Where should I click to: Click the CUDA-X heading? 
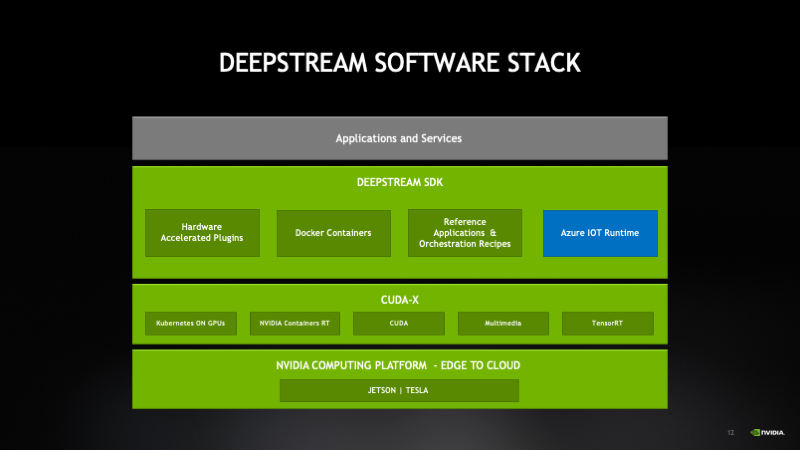pyautogui.click(x=399, y=300)
